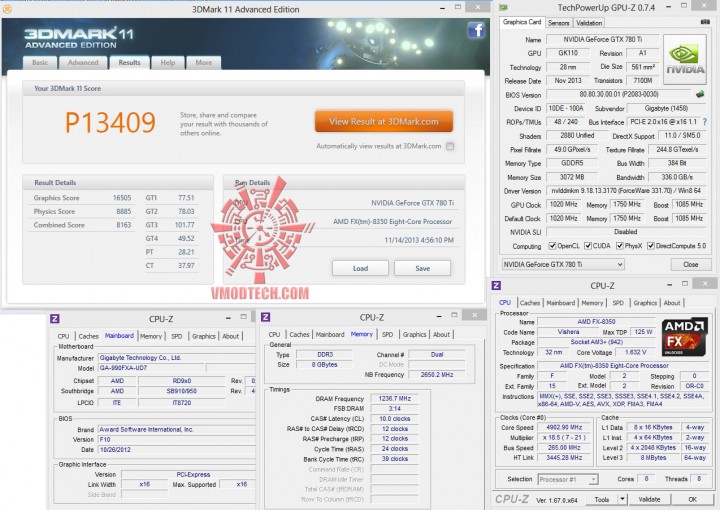
Task: Toggle the OpenCL checkbox in GPU-Z
Action: [x=552, y=246]
